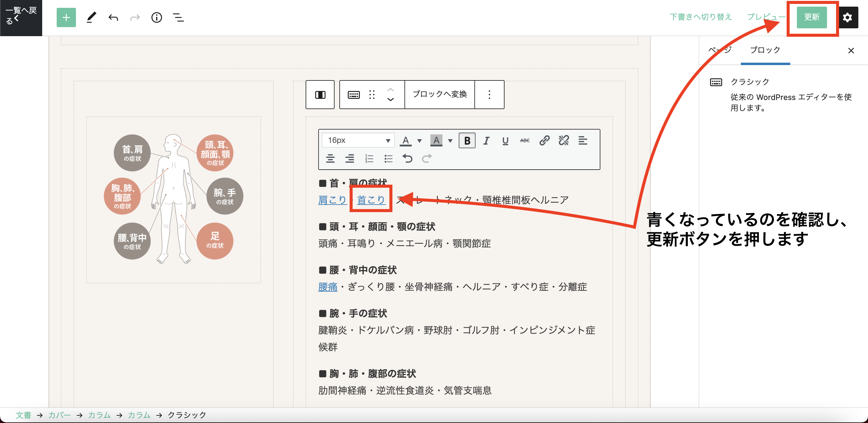Expand the background color dropdown arrow

(450, 141)
